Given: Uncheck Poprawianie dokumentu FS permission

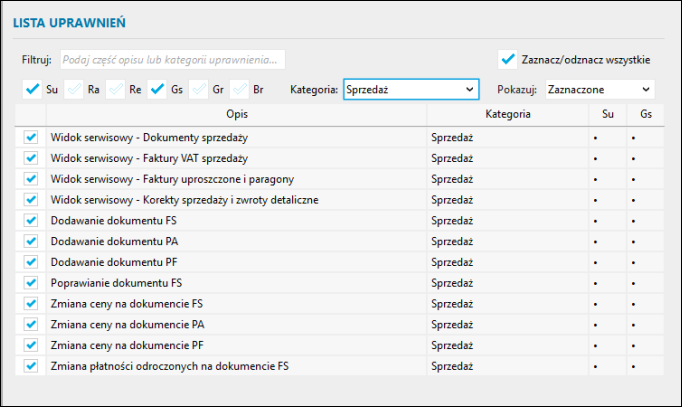Looking at the screenshot, I should coord(31,282).
